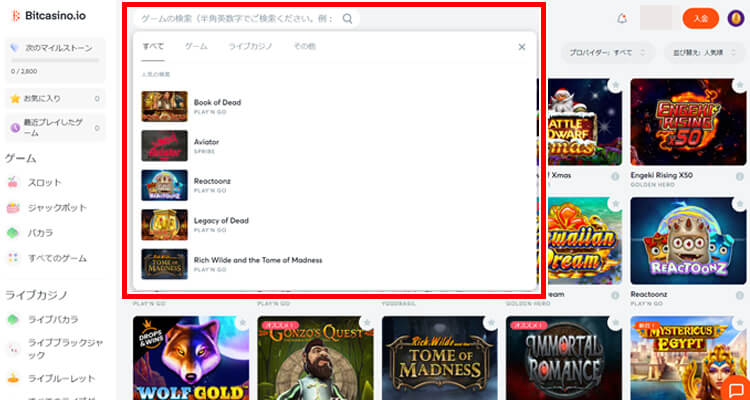Show info for Reactoonz card

click(739, 295)
